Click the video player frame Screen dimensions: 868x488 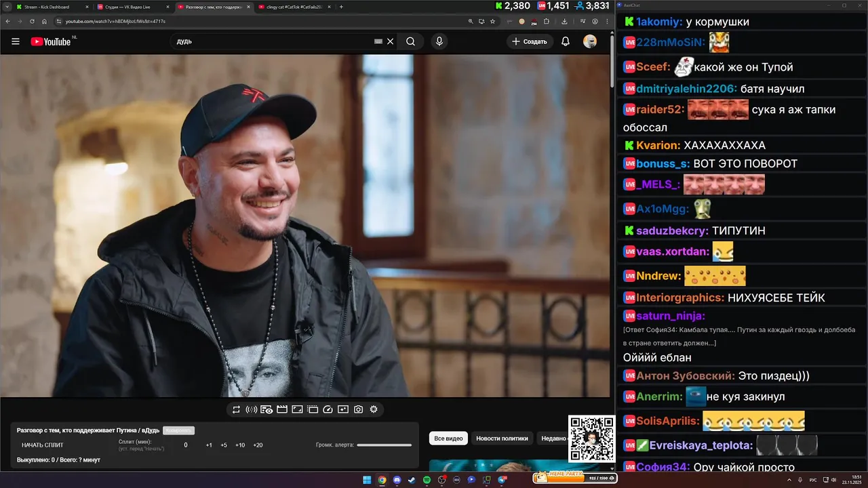click(x=305, y=226)
